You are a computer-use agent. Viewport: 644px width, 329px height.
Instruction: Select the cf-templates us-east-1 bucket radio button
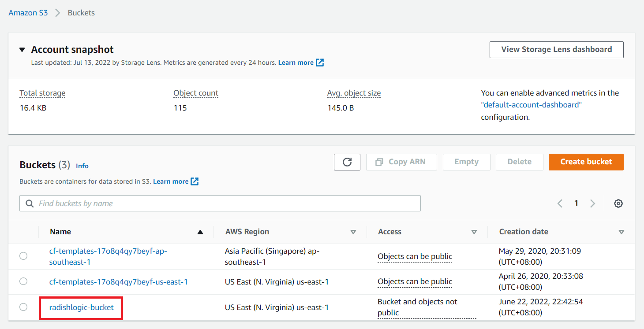point(23,281)
